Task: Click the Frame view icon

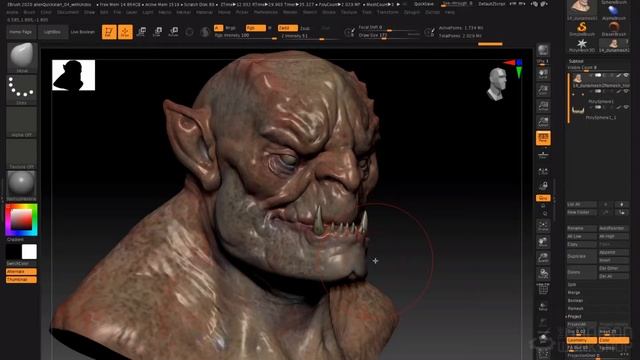Action: point(543,226)
